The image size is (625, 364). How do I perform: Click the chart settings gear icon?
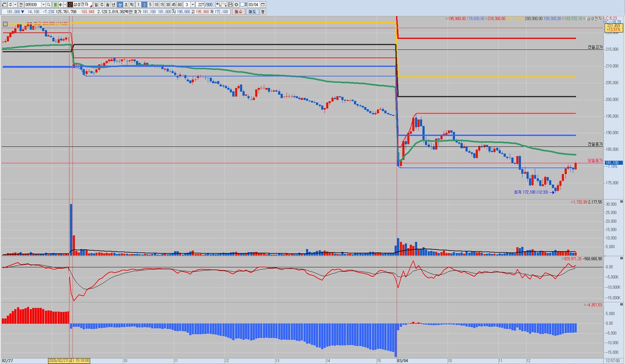click(236, 5)
